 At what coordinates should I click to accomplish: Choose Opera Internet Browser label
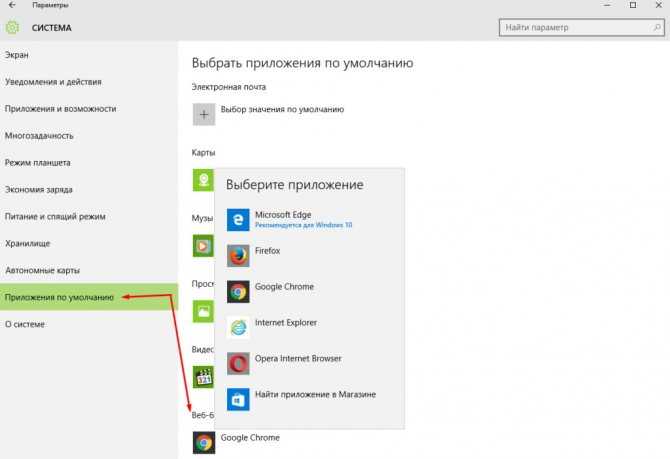(x=298, y=359)
